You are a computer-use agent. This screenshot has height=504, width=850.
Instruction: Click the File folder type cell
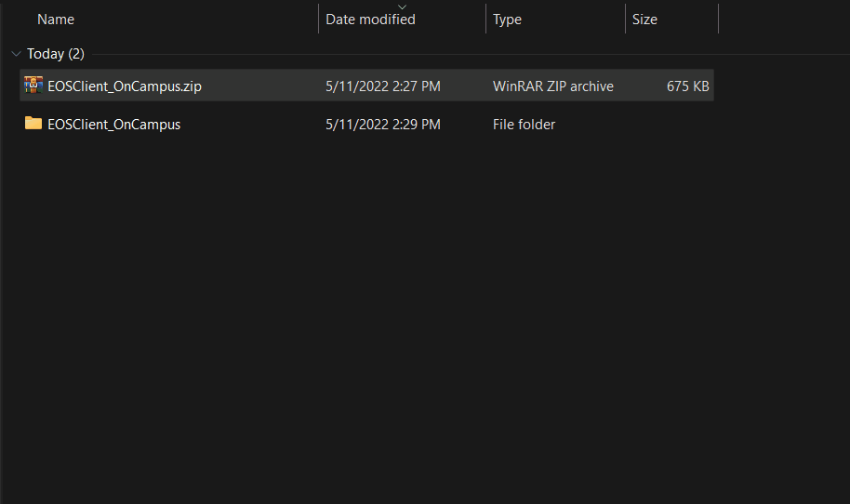coord(524,125)
